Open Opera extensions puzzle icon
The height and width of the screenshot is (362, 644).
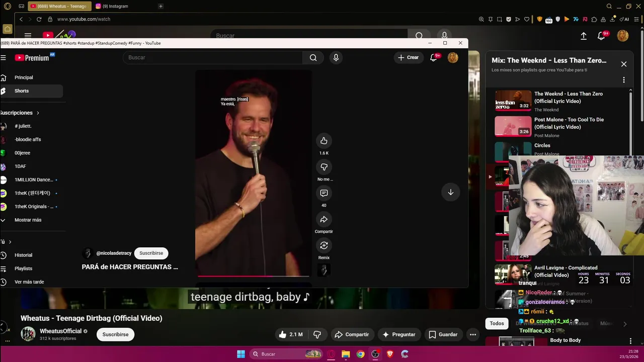click(594, 19)
